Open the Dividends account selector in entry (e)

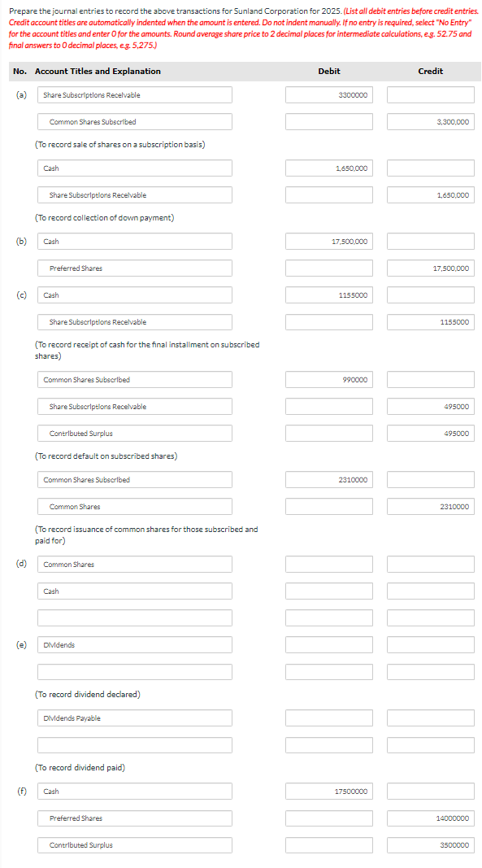134,644
